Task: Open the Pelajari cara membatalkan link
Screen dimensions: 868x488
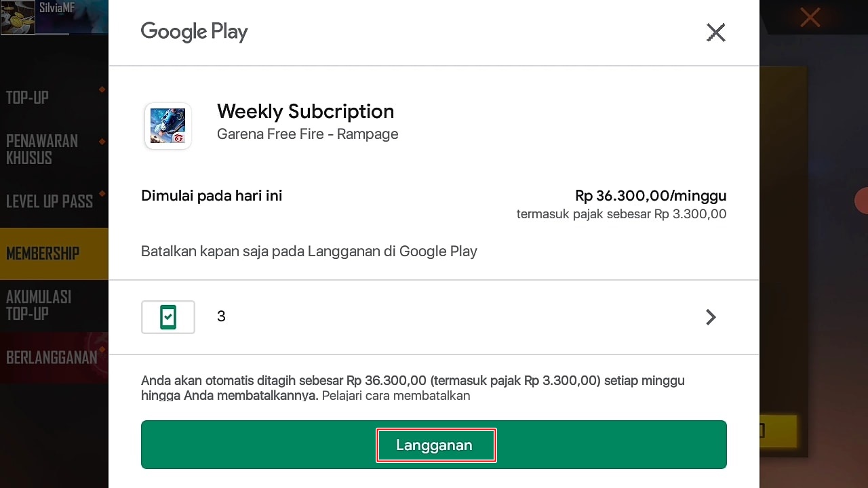Action: (396, 395)
